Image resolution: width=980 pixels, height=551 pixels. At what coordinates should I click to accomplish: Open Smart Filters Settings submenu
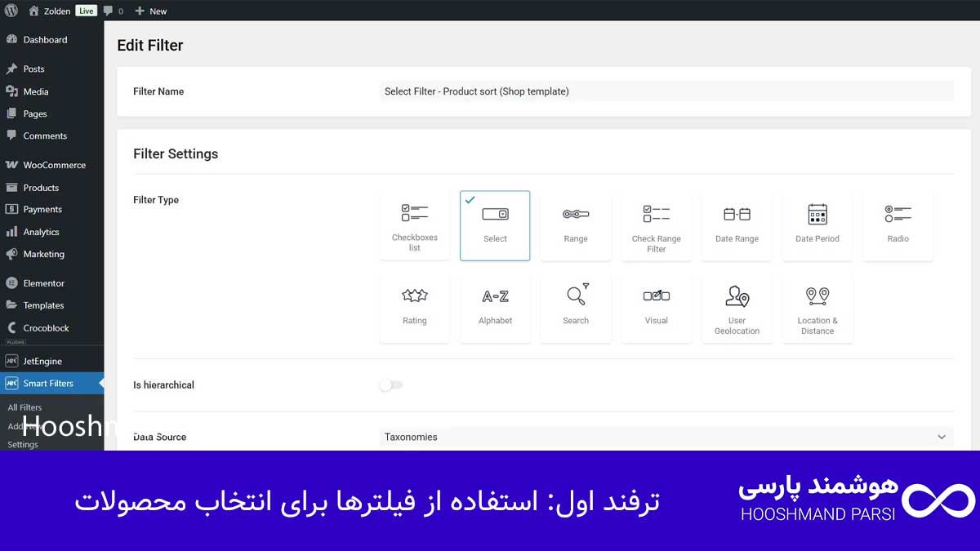(23, 445)
